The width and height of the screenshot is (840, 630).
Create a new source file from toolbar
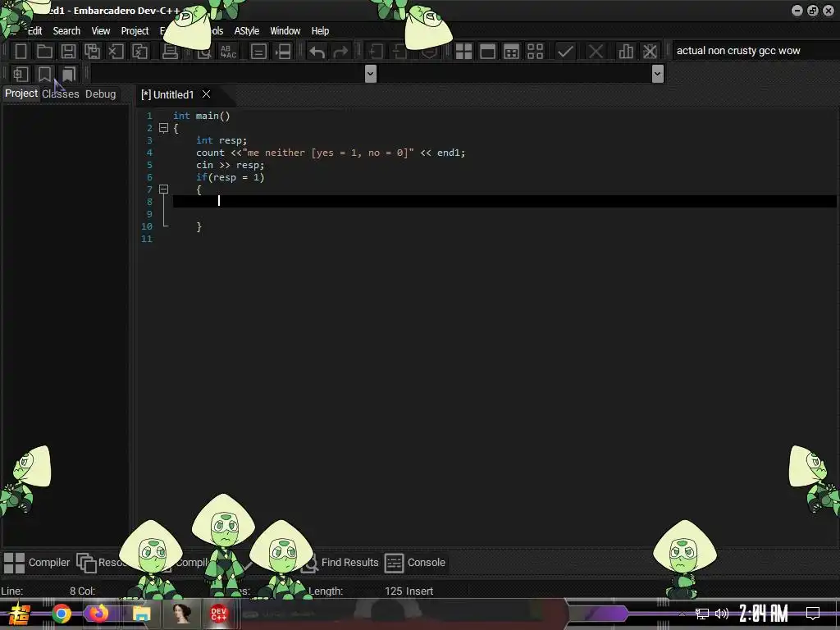click(x=21, y=52)
